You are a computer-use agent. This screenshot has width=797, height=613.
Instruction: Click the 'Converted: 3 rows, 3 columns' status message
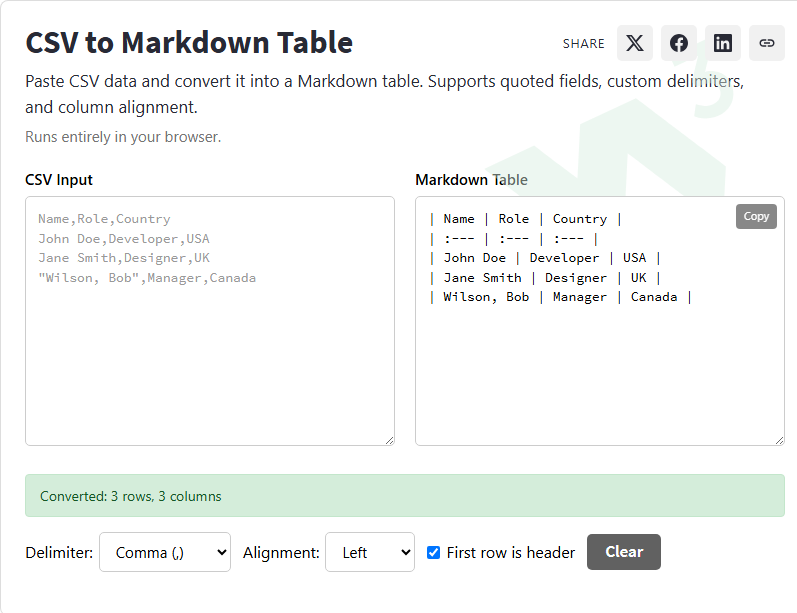(131, 497)
